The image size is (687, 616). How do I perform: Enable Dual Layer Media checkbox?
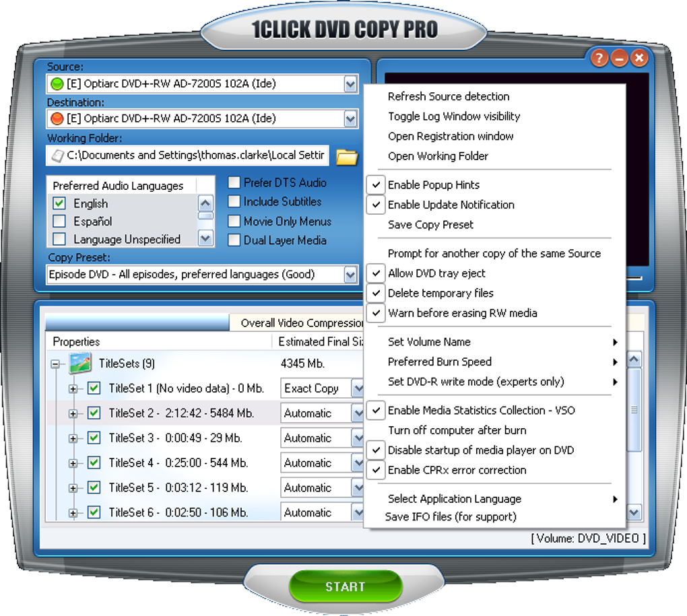[x=234, y=240]
